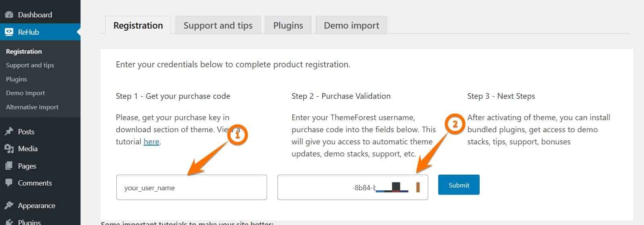Image resolution: width=644 pixels, height=225 pixels.
Task: Click the Media library icon
Action: pos(9,149)
